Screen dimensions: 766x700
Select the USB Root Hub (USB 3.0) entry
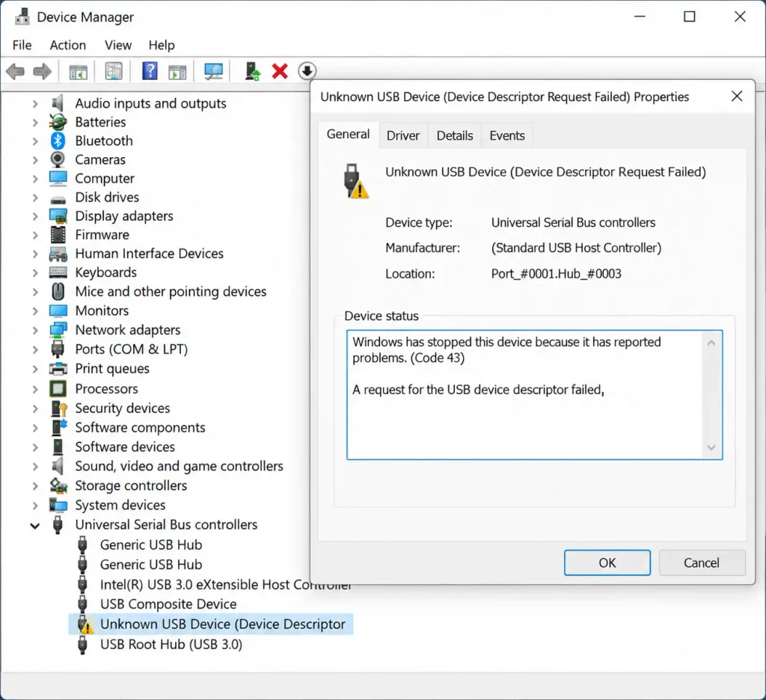171,645
